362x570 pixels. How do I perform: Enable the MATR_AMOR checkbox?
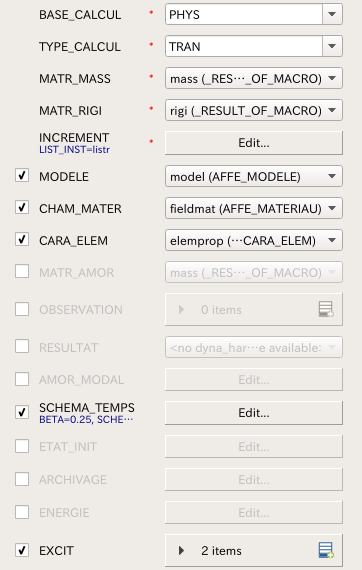point(22,271)
